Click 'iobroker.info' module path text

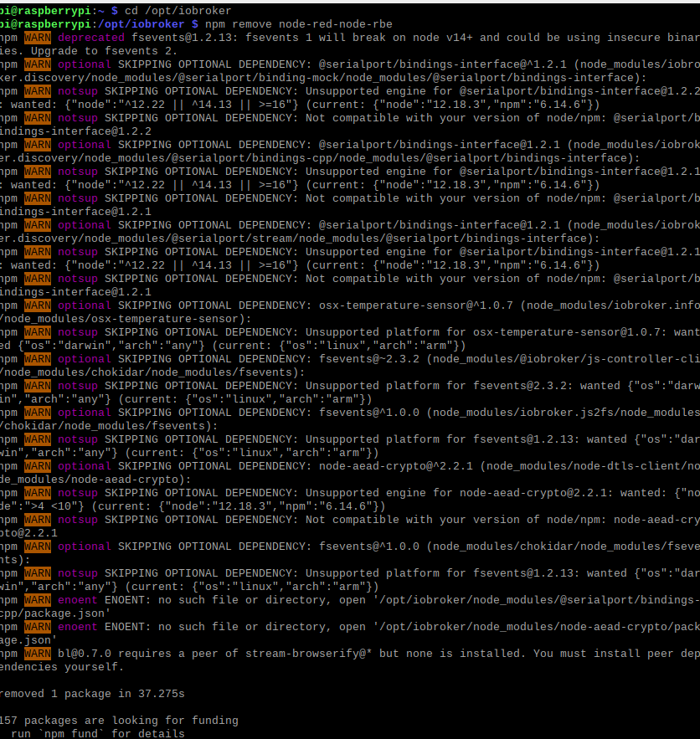(656, 305)
